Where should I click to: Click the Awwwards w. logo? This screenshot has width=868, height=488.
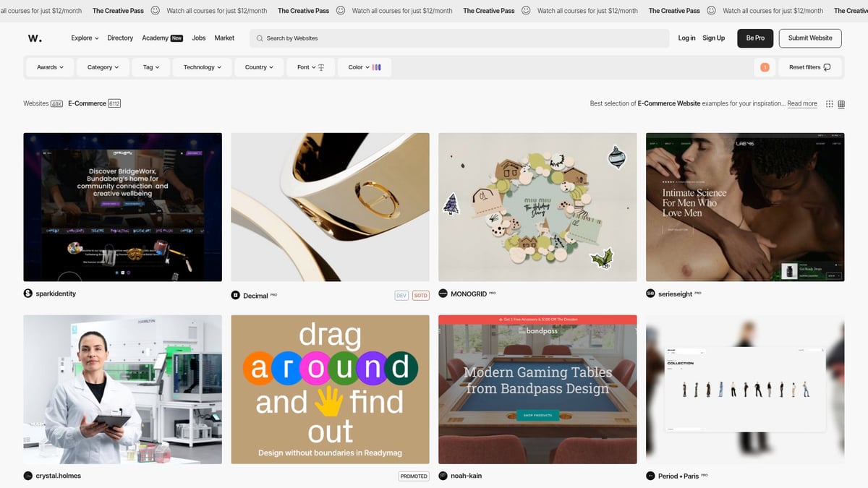click(x=34, y=38)
